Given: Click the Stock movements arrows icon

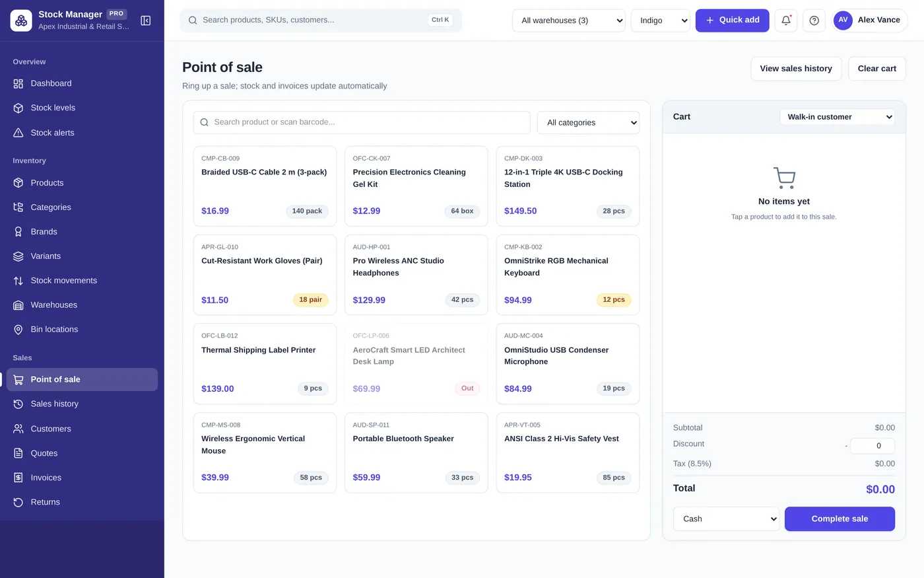Looking at the screenshot, I should coord(18,281).
